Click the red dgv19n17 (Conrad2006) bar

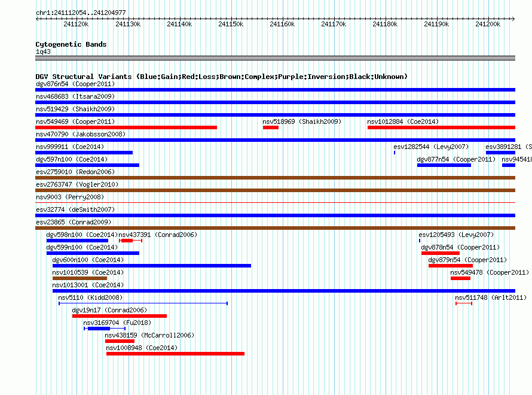[x=120, y=316]
